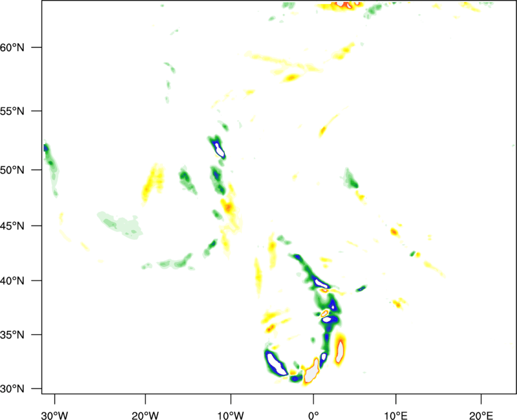Click the 55°N latitude label
The height and width of the screenshot is (420, 517).
12,111
